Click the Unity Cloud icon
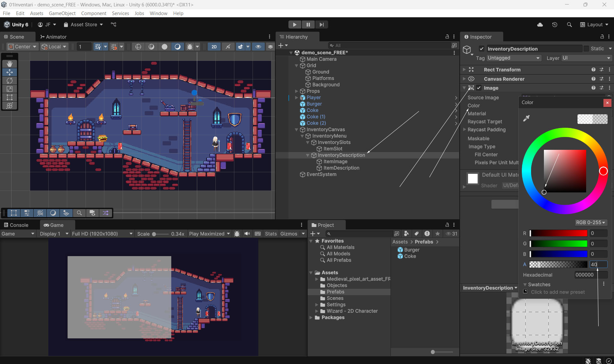This screenshot has width=614, height=364. pyautogui.click(x=540, y=25)
